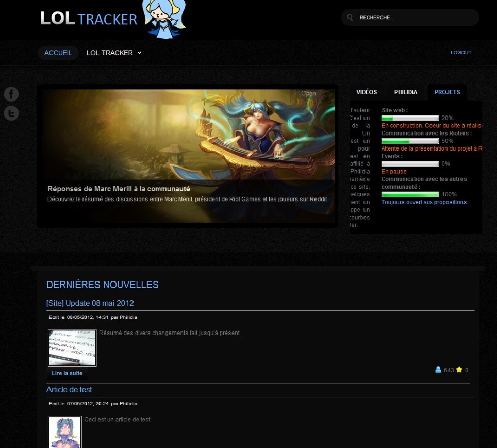The height and width of the screenshot is (448, 497).
Task: Click the Sona mascot logo
Action: 164,19
